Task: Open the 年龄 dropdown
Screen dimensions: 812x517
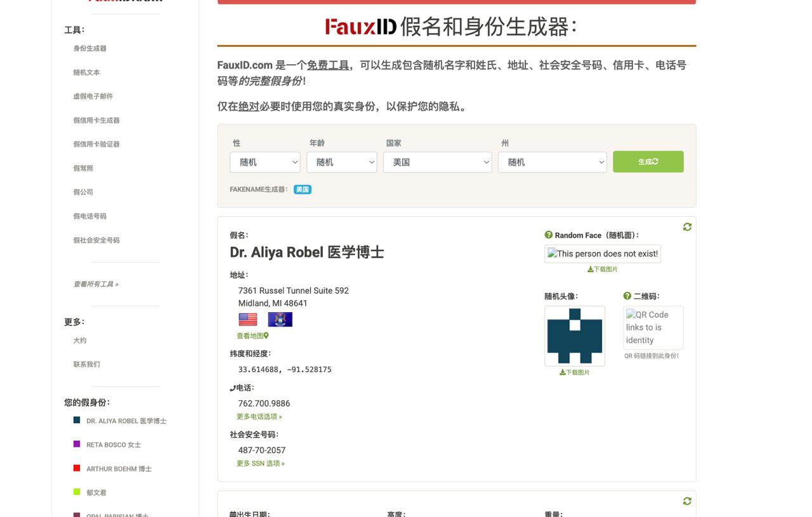Action: (341, 162)
